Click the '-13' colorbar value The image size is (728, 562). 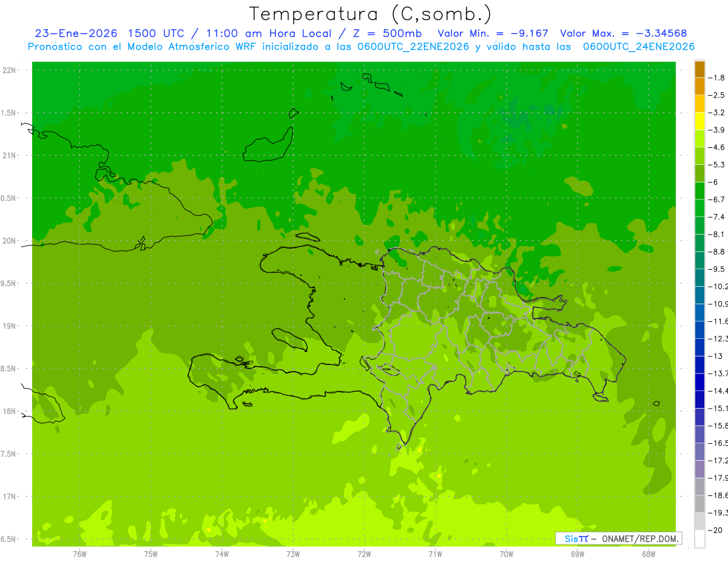715,356
